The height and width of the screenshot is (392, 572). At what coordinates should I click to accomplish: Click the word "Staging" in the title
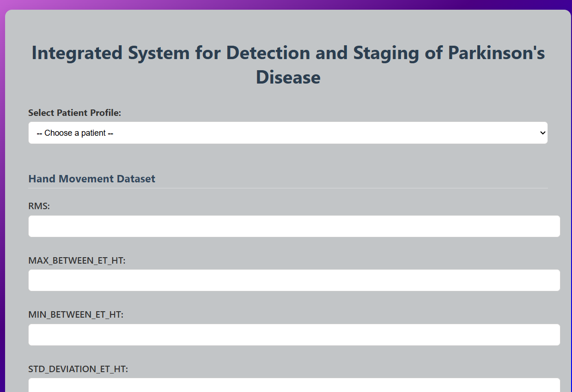pyautogui.click(x=386, y=53)
